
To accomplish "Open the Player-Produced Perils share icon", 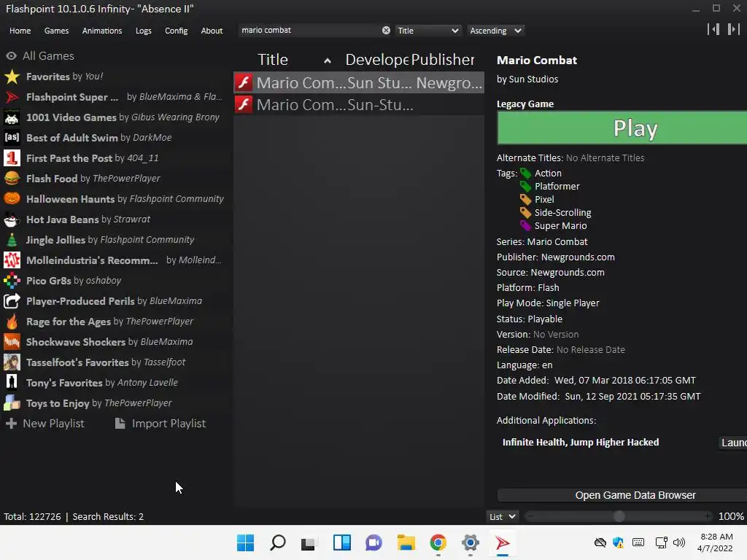I will pos(12,301).
